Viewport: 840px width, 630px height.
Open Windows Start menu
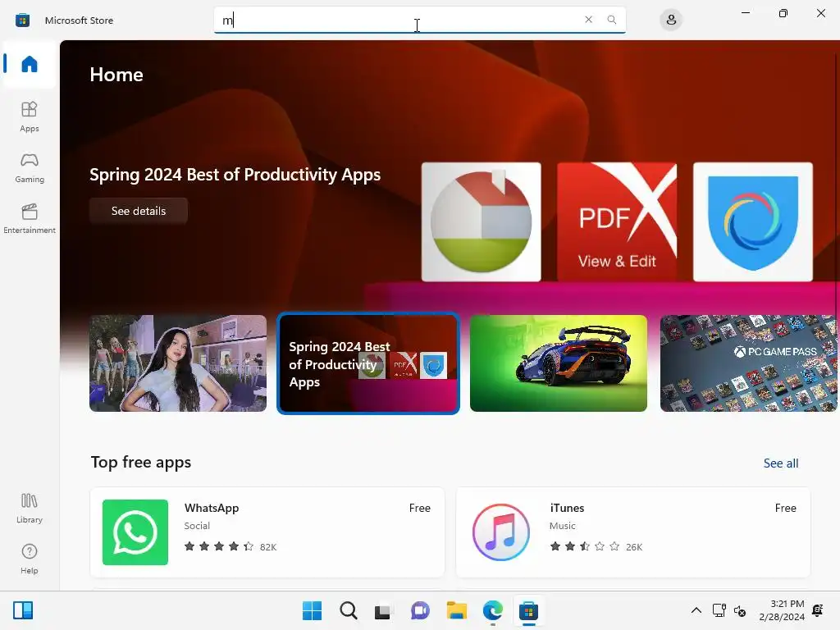click(312, 610)
